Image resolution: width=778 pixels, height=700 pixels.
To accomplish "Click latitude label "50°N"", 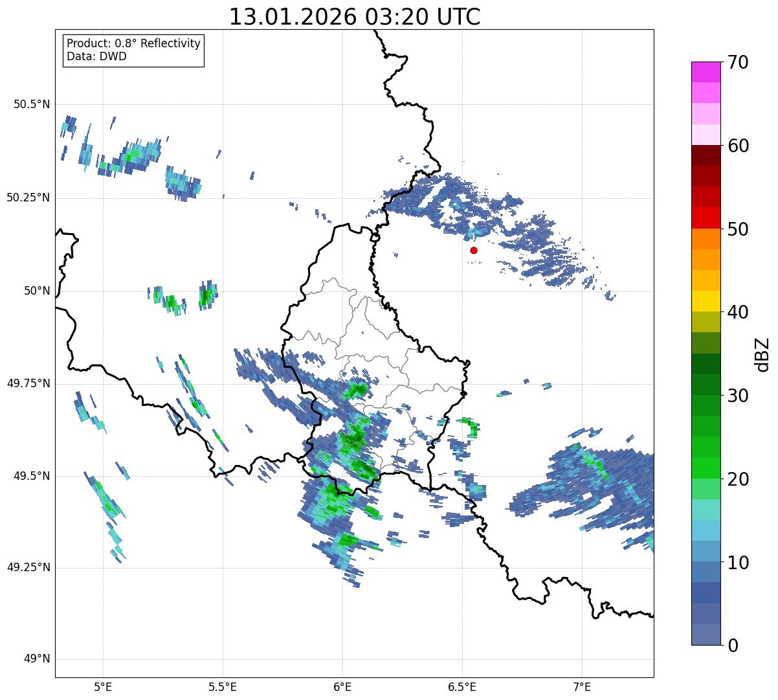I will (x=37, y=291).
